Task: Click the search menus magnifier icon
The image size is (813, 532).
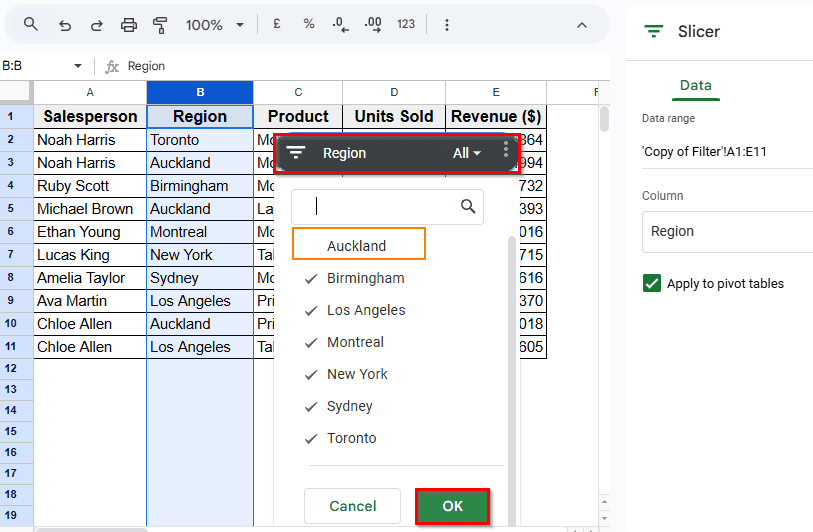Action: point(31,24)
